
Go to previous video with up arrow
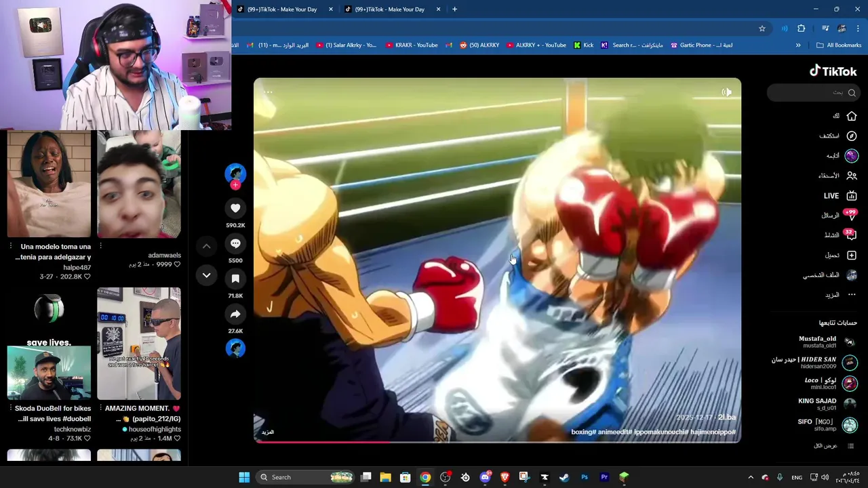coord(207,247)
